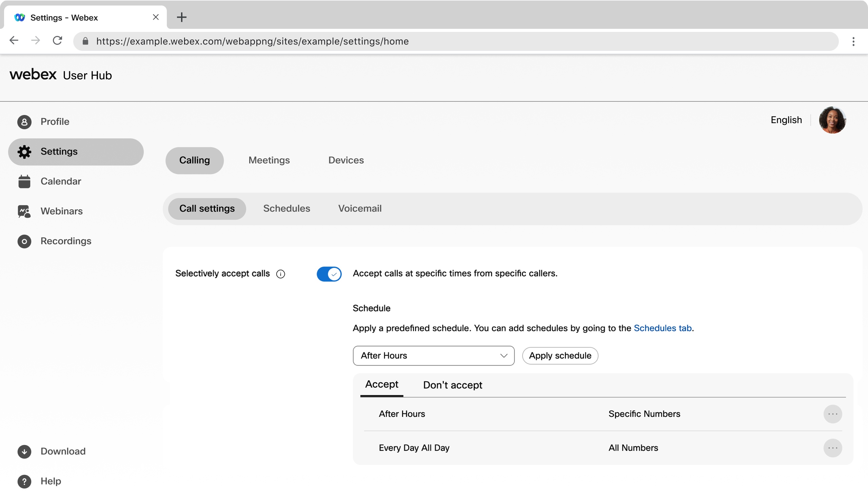This screenshot has height=502, width=868.
Task: Click the Devices tab under Settings
Action: point(346,159)
